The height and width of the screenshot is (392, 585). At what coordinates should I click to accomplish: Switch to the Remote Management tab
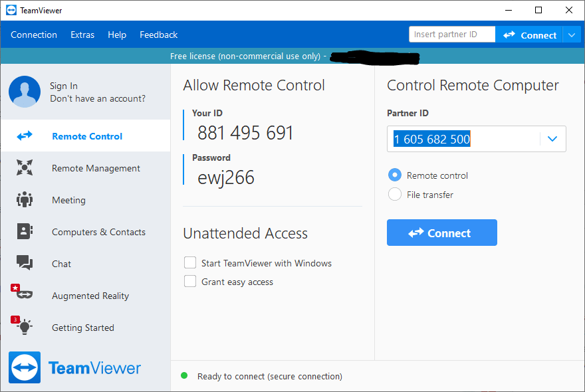tap(86, 168)
